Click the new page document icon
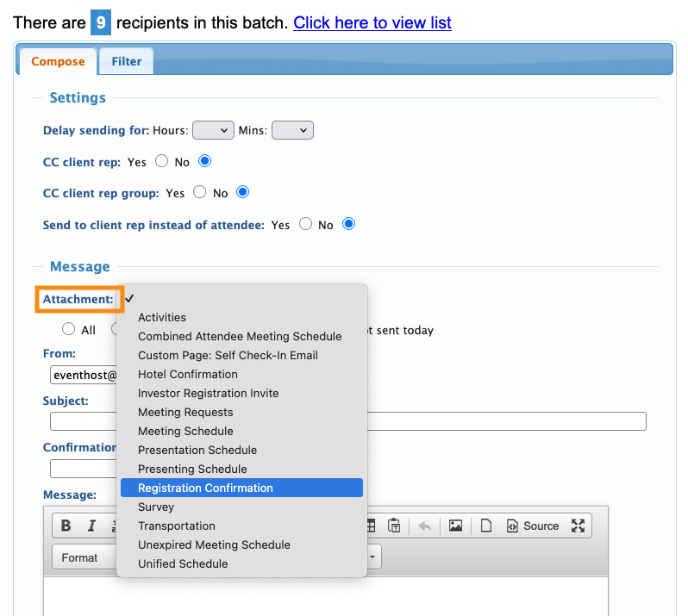This screenshot has height=616, width=688. (486, 526)
